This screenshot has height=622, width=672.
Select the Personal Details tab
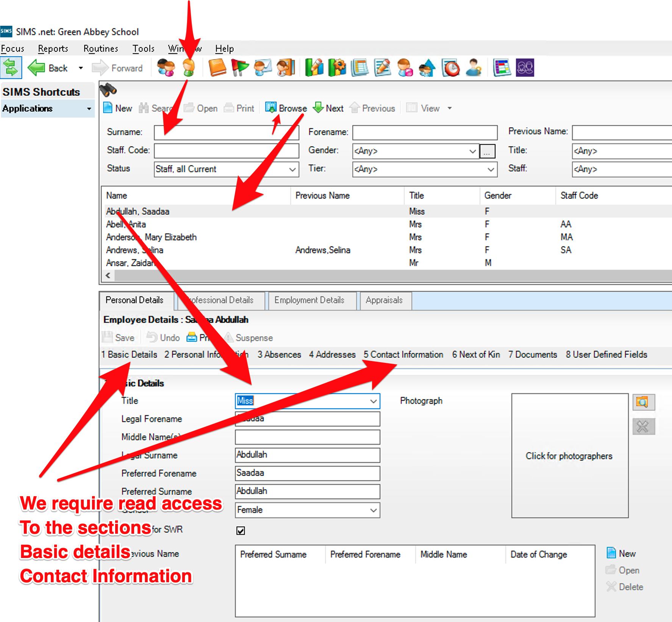(137, 300)
